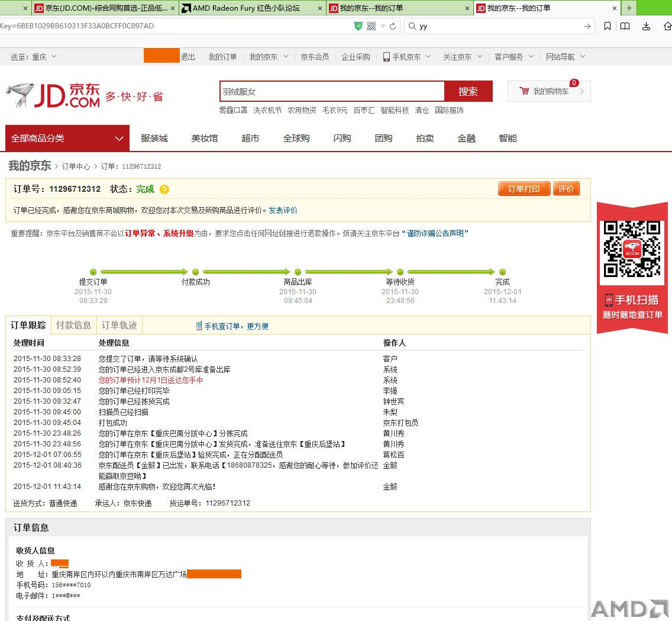Select the 订单跟踪 tab
This screenshot has height=621, width=672.
28,326
